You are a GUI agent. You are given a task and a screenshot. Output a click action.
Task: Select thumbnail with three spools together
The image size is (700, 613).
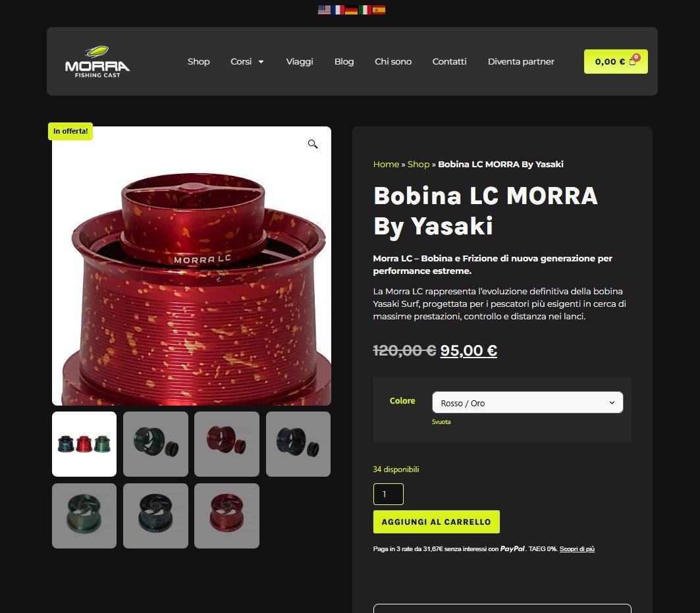tap(84, 444)
